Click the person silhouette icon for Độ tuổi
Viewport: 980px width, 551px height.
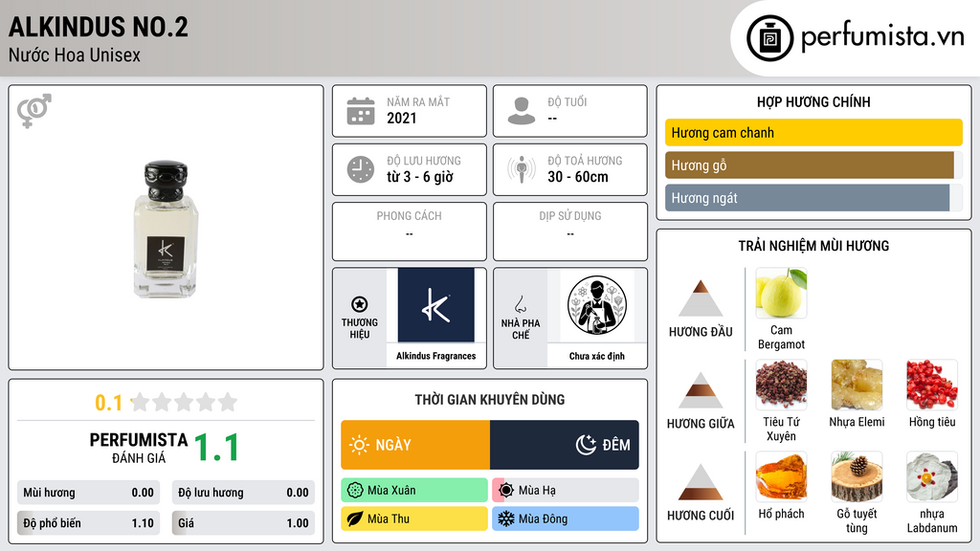pyautogui.click(x=522, y=111)
